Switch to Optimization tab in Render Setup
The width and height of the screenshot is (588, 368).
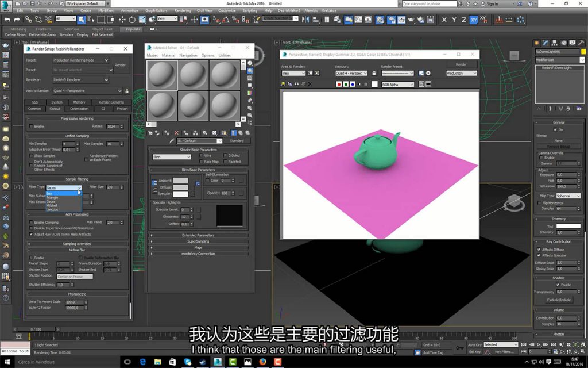pyautogui.click(x=79, y=109)
